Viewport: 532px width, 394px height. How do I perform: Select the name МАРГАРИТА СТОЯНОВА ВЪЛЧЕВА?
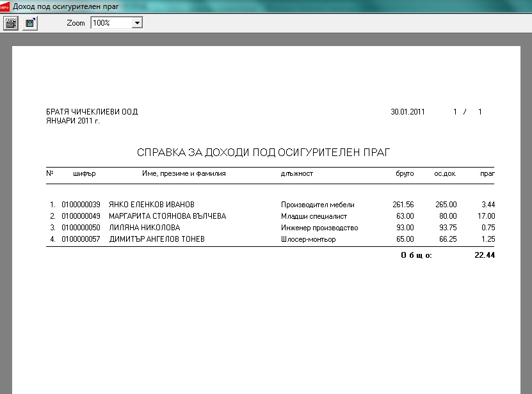click(168, 216)
